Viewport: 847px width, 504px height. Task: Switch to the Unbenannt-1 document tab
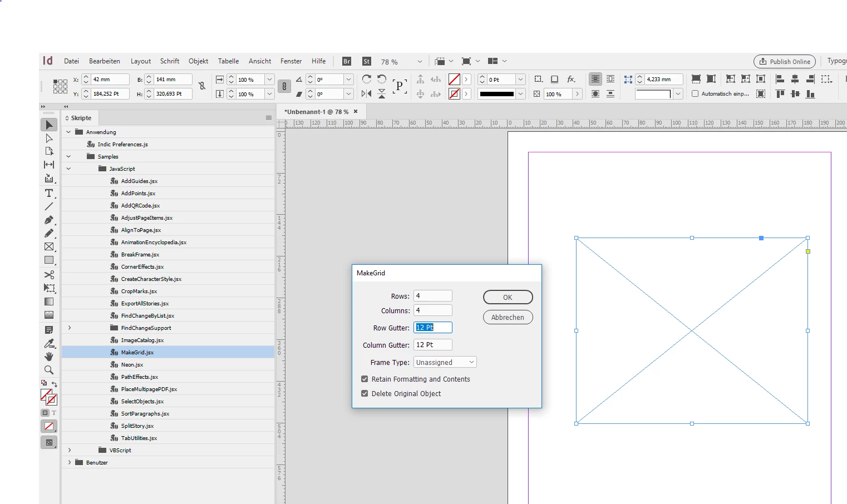coord(316,112)
